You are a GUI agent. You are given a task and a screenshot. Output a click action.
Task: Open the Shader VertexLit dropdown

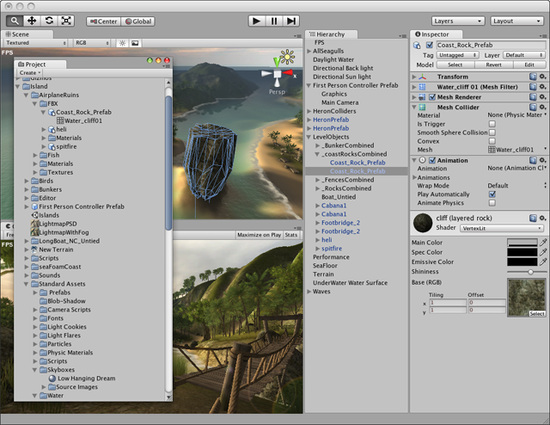pyautogui.click(x=502, y=228)
